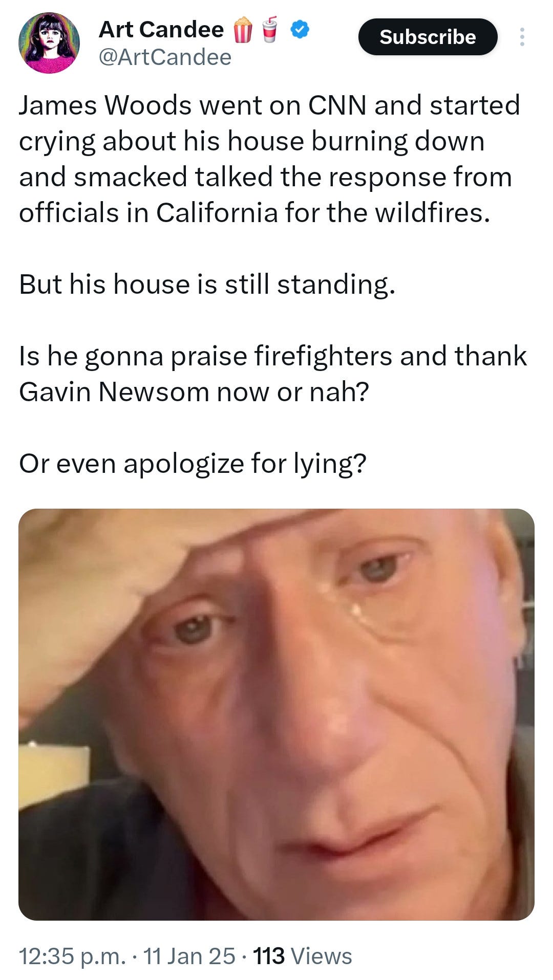Image resolution: width=553 pixels, height=980 pixels.
Task: Open the Art Candee display name link
Action: pyautogui.click(x=161, y=30)
